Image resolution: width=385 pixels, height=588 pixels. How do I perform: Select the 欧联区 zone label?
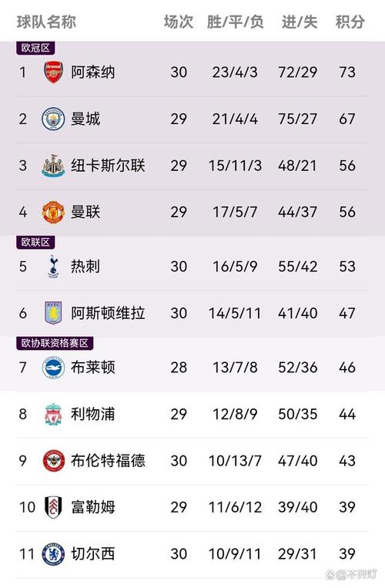(35, 242)
